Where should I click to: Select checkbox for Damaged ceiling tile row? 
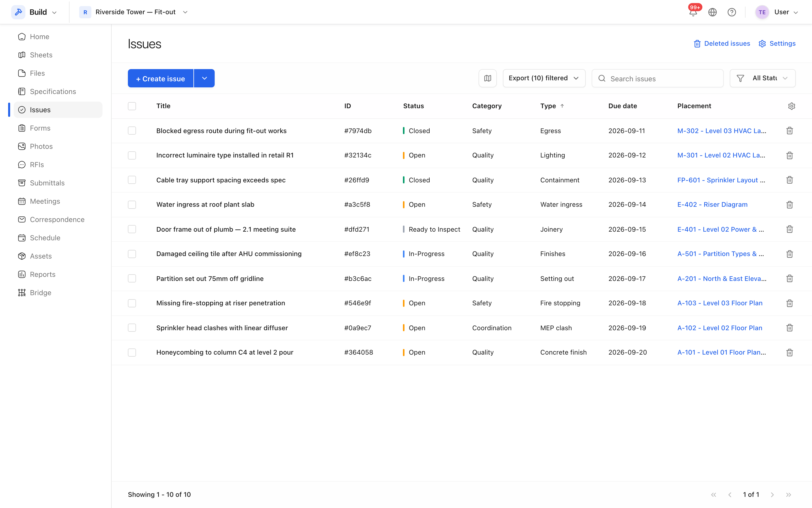(132, 254)
